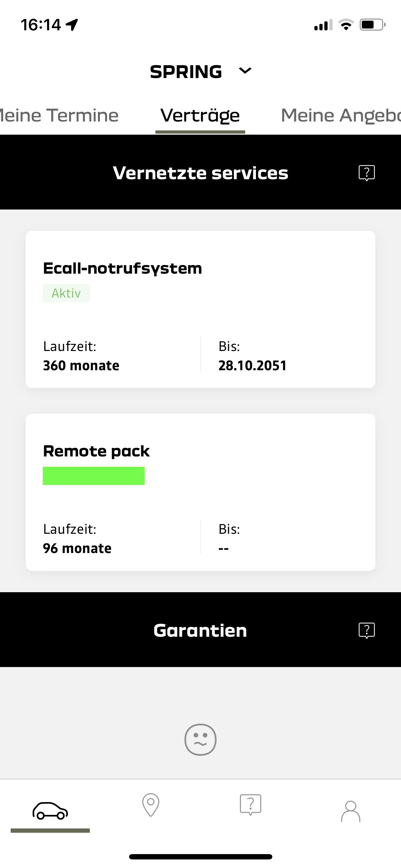Switch to Meine Angebote tab
401x868 pixels.
[341, 115]
